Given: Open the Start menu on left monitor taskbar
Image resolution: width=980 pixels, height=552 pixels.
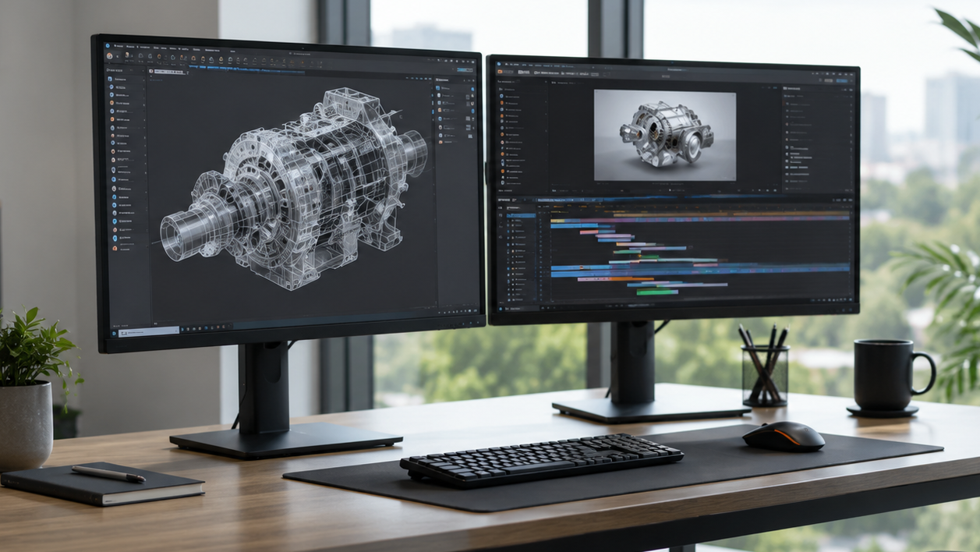Looking at the screenshot, I should [114, 333].
